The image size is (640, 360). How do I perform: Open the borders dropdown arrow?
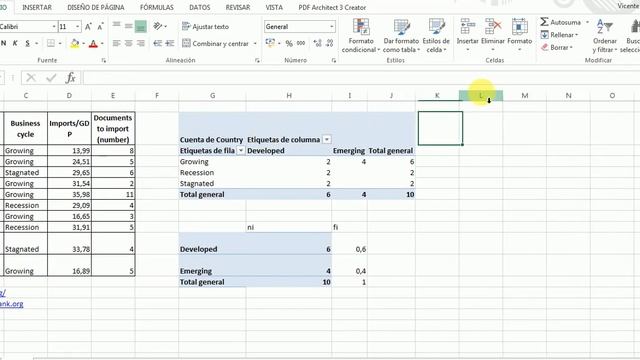pyautogui.click(x=60, y=43)
